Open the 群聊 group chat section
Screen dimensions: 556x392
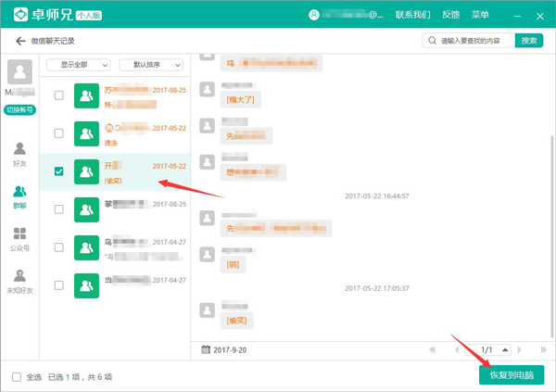point(19,196)
